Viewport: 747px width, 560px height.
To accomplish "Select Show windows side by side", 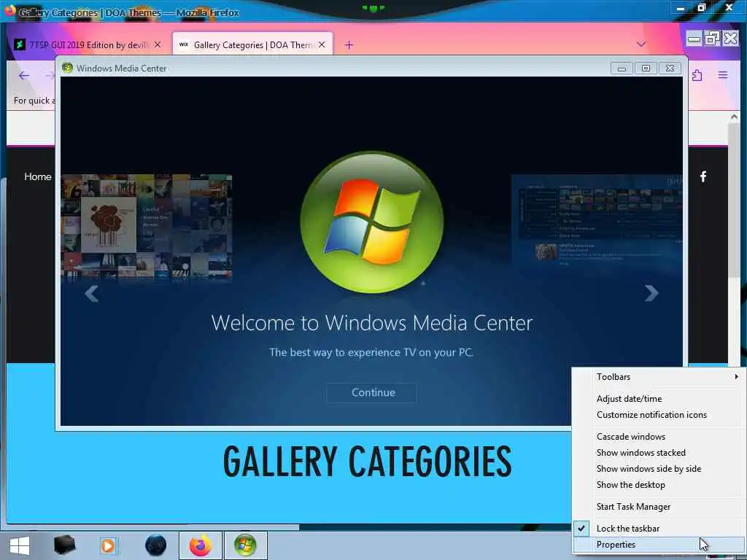I will [659, 469].
